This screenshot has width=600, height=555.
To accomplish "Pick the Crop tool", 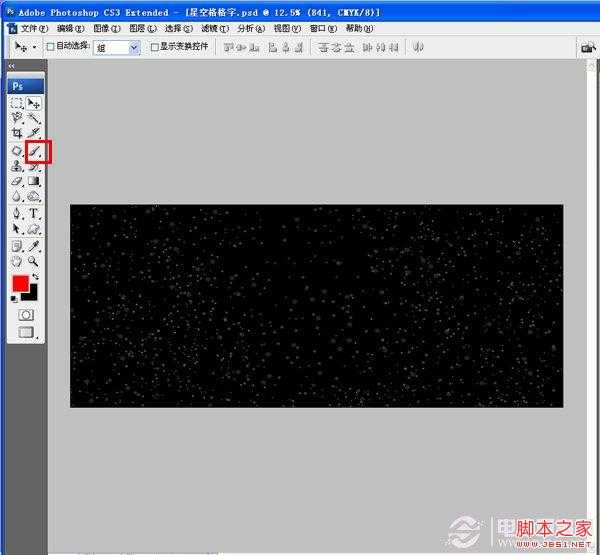I will 17,133.
